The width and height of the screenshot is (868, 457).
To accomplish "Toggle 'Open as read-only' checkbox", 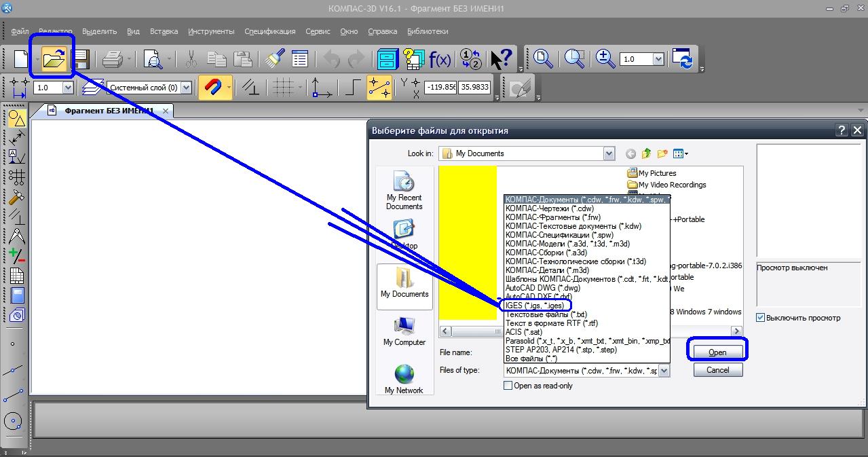I will coord(508,386).
